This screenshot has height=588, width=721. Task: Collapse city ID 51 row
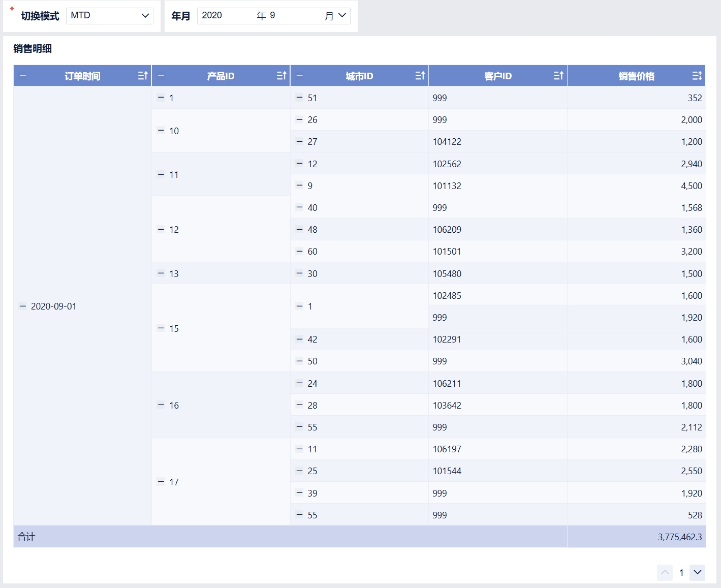300,98
